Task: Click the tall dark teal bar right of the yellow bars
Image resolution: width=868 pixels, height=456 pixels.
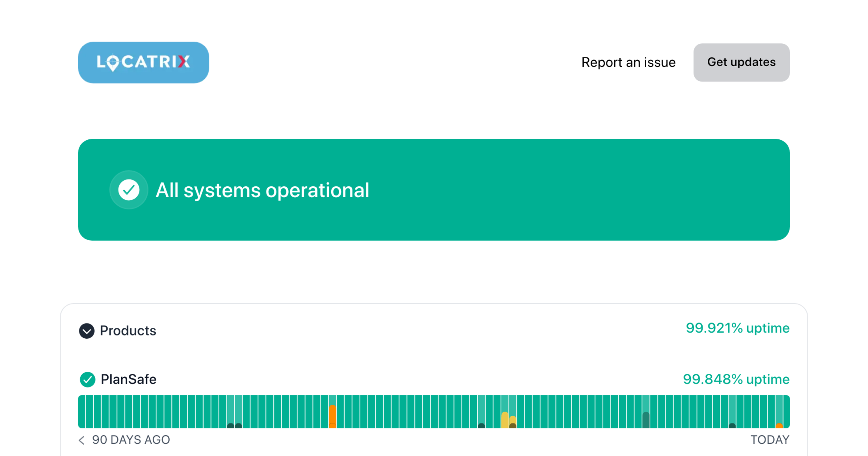Action: coord(646,420)
